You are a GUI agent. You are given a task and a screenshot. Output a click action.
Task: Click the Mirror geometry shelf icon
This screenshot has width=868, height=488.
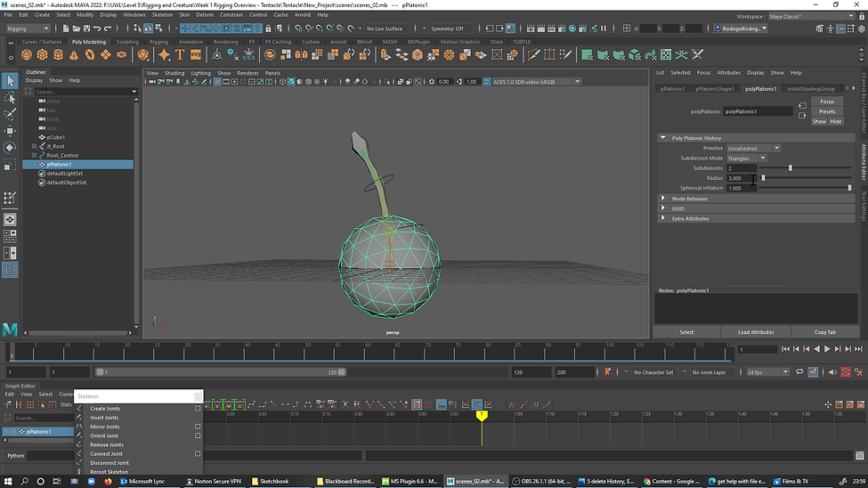(x=301, y=55)
